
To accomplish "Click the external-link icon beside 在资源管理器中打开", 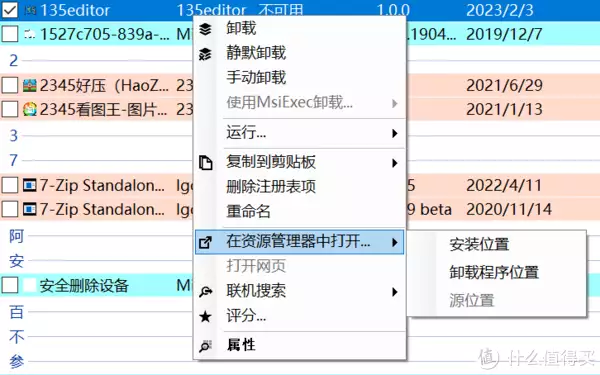I will 205,242.
